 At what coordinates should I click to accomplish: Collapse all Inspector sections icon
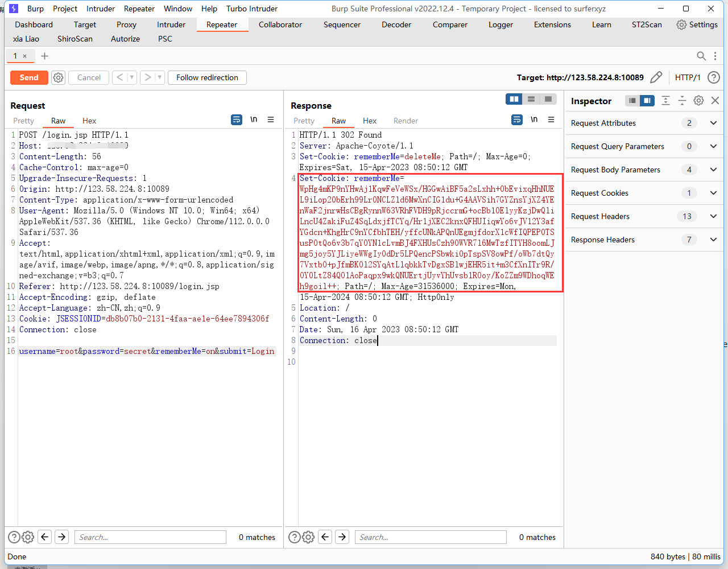point(682,101)
